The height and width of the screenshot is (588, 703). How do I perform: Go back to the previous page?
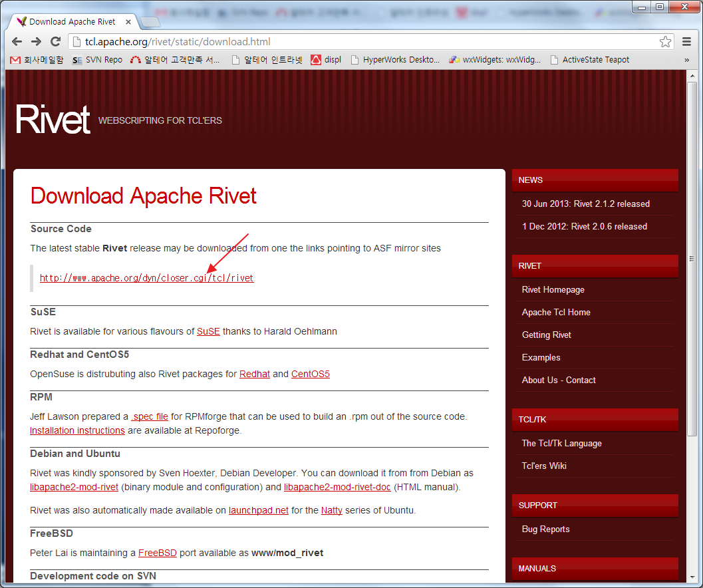click(x=17, y=42)
